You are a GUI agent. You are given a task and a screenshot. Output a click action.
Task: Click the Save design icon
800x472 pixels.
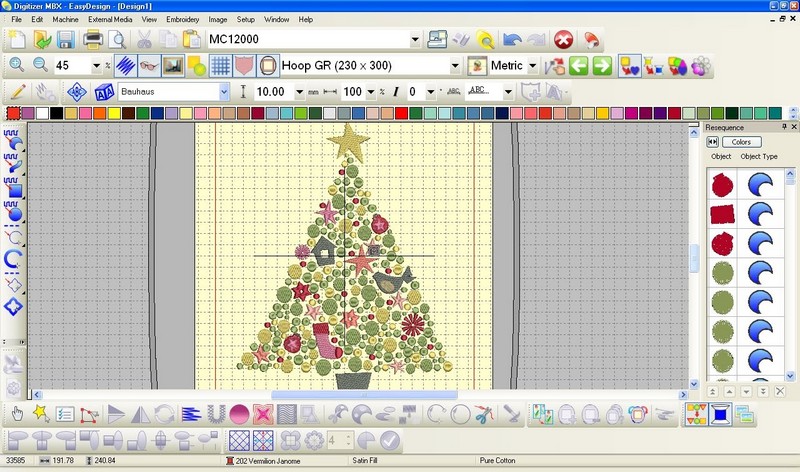tap(66, 40)
